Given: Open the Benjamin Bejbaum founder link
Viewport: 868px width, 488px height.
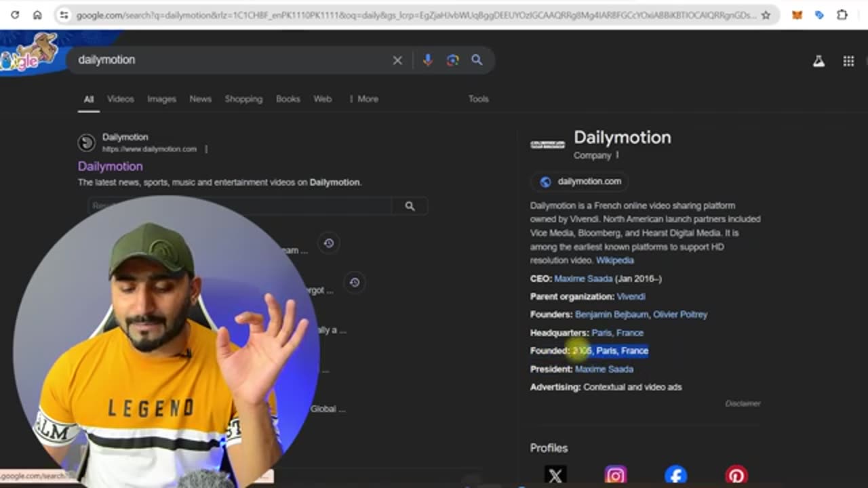Looking at the screenshot, I should point(612,314).
